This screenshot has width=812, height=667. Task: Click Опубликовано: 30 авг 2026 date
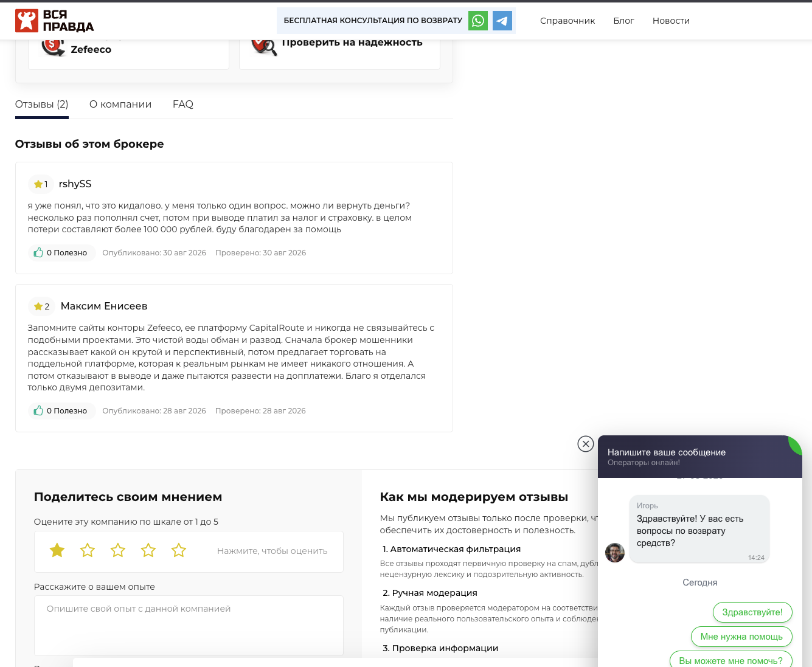pyautogui.click(x=154, y=253)
